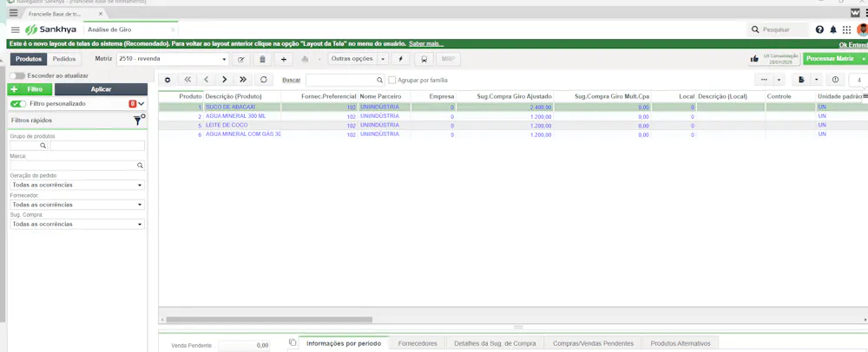The image size is (868, 352).
Task: Refresh the product grid with reload icon
Action: 264,80
